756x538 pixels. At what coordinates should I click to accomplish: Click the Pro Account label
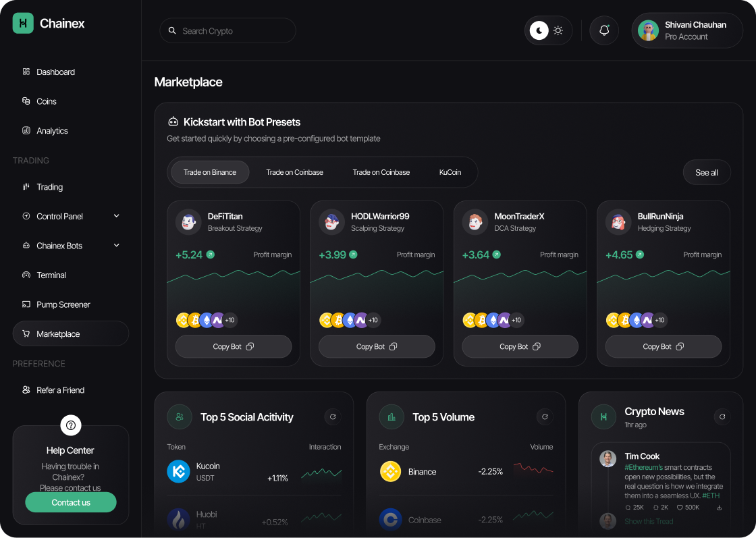point(686,36)
